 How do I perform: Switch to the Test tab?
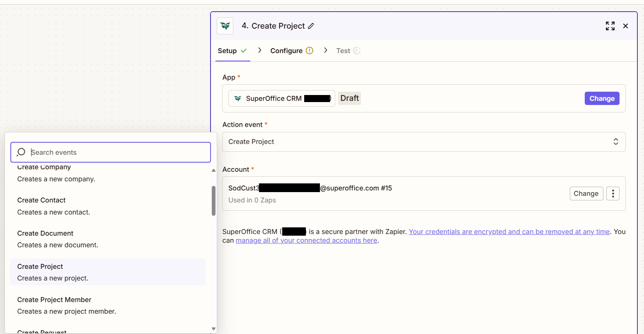[x=343, y=50]
